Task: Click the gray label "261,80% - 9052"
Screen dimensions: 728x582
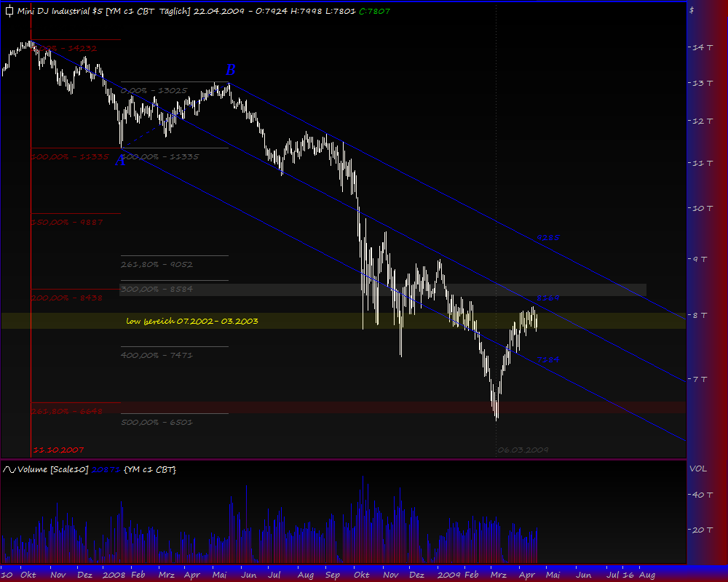Action: (x=157, y=265)
